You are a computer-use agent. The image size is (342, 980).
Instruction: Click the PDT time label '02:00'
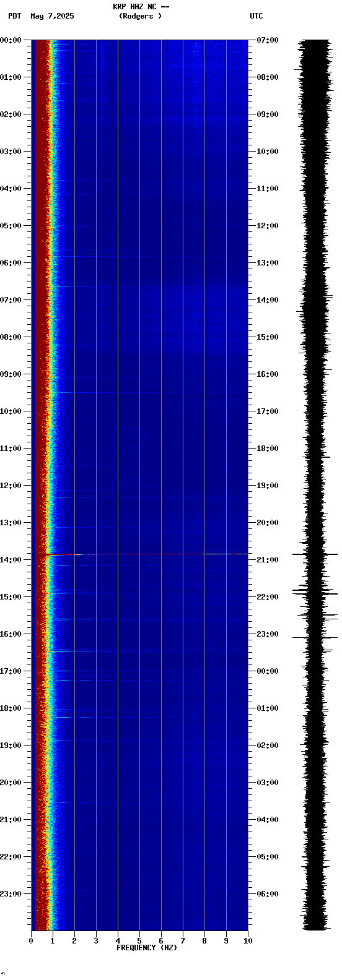(11, 114)
